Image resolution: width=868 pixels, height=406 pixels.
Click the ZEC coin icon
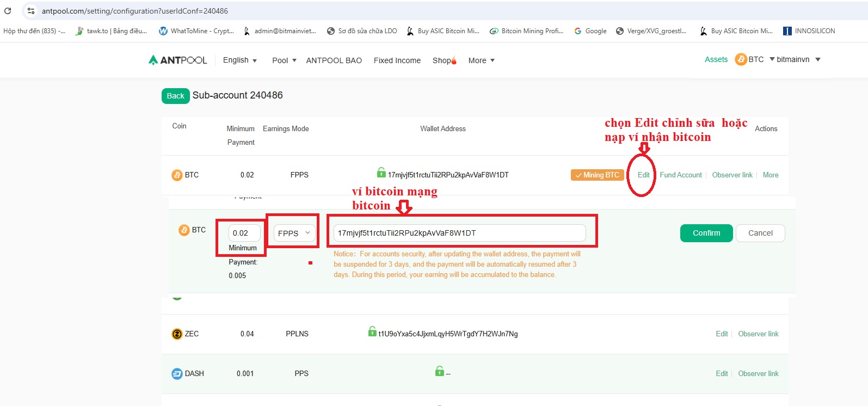tap(177, 334)
